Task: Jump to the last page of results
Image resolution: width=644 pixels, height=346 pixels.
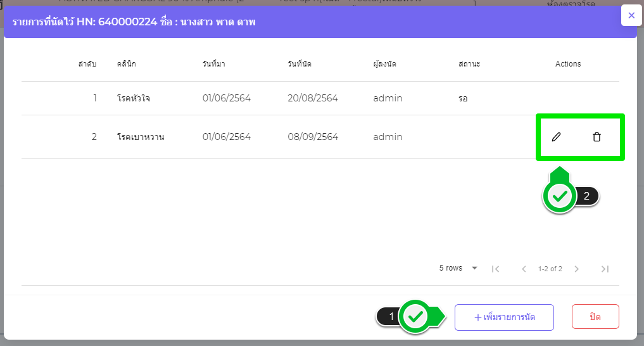Action: coord(605,269)
